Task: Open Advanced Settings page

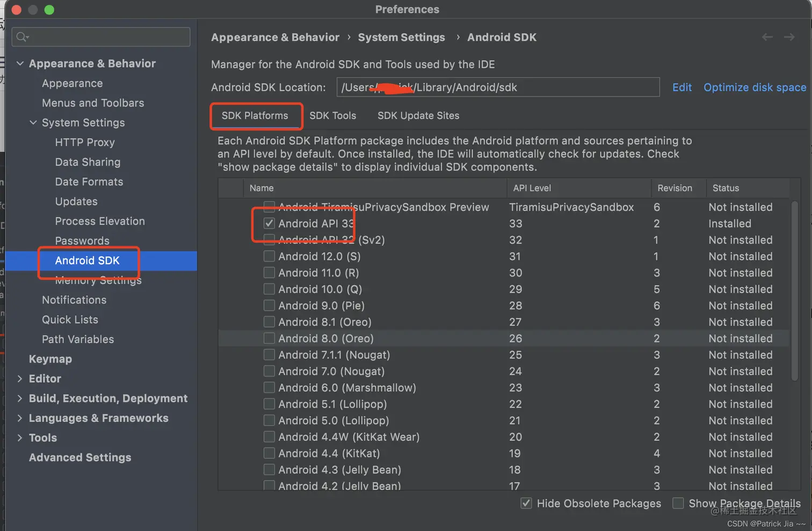Action: click(x=80, y=457)
